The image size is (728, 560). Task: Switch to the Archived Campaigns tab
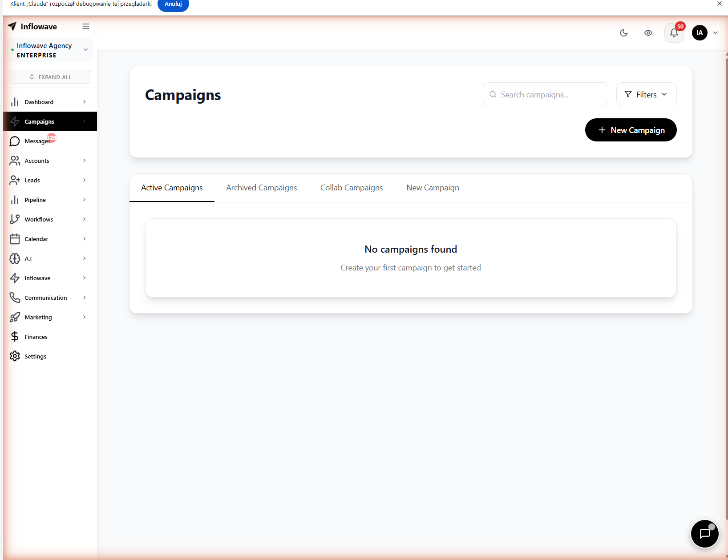[261, 188]
